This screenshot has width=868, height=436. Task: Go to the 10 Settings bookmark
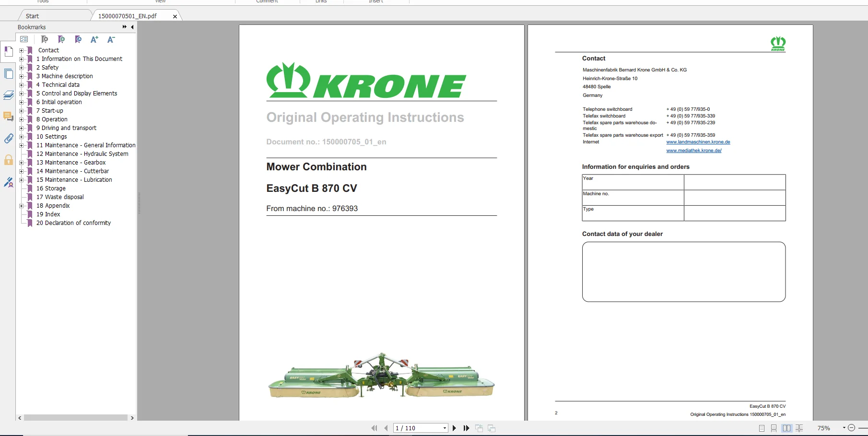pyautogui.click(x=52, y=137)
